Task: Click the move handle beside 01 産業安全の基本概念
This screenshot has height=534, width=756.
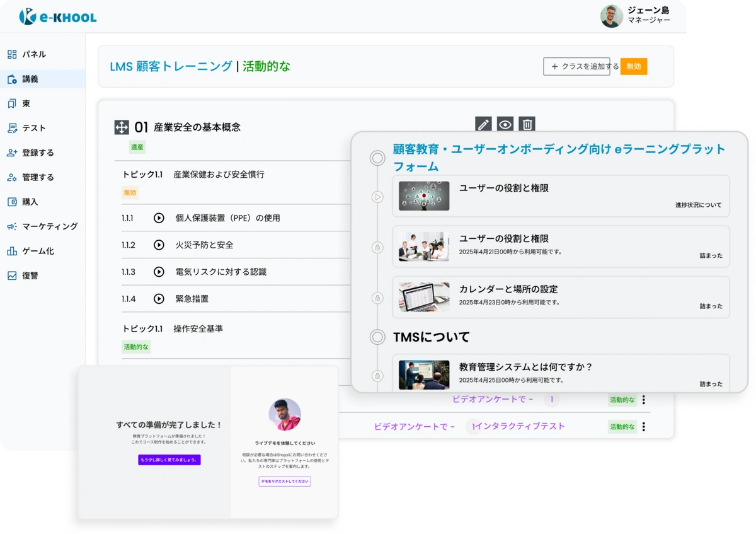Action: pyautogui.click(x=122, y=125)
